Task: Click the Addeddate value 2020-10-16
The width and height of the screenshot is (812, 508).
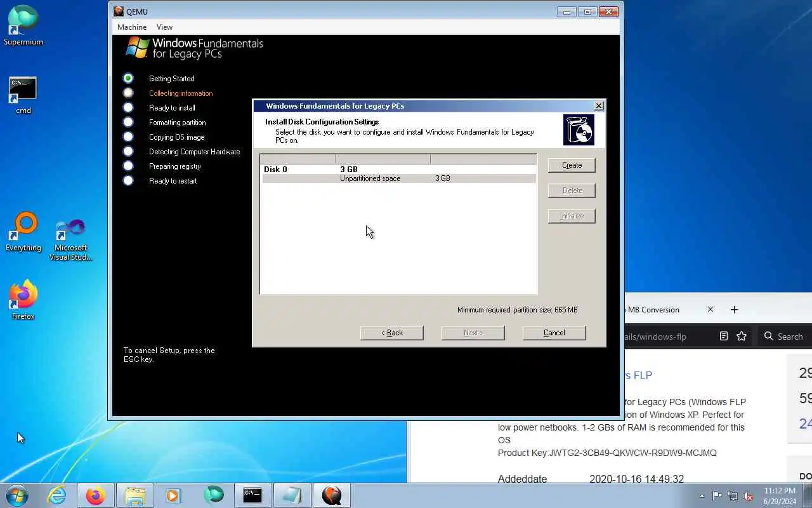Action: tap(636, 479)
